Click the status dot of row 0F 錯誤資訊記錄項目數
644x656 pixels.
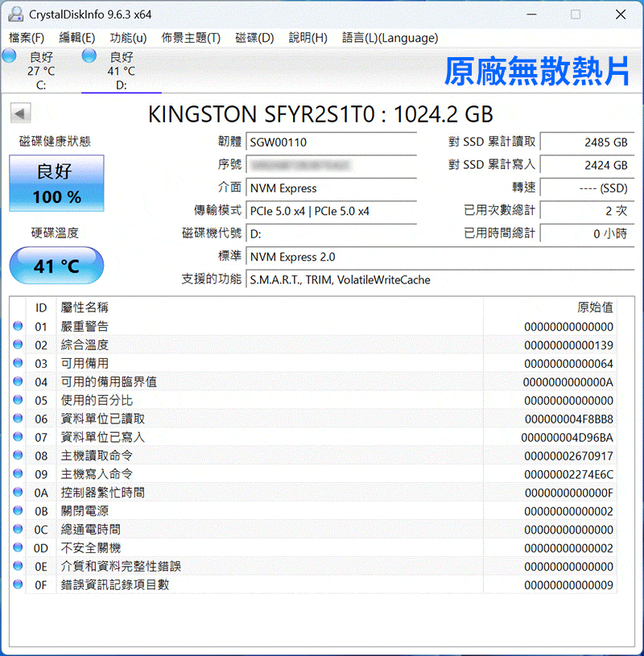18,584
